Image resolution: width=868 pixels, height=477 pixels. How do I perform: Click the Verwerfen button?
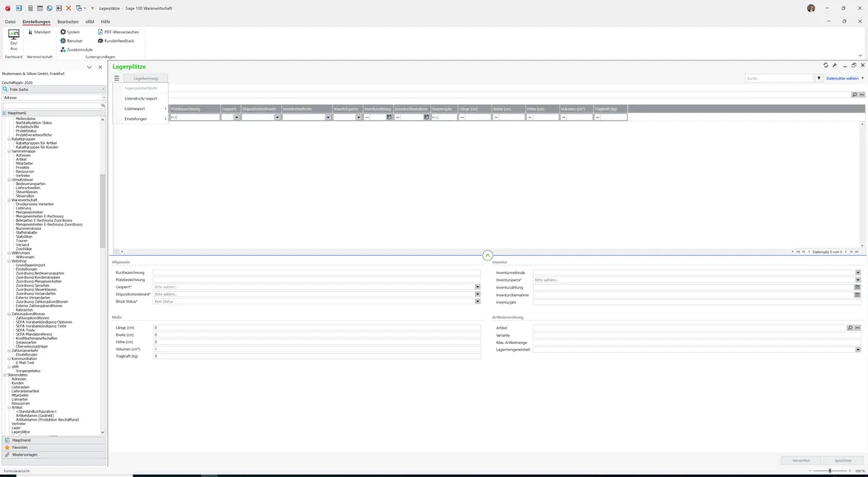(x=801, y=460)
